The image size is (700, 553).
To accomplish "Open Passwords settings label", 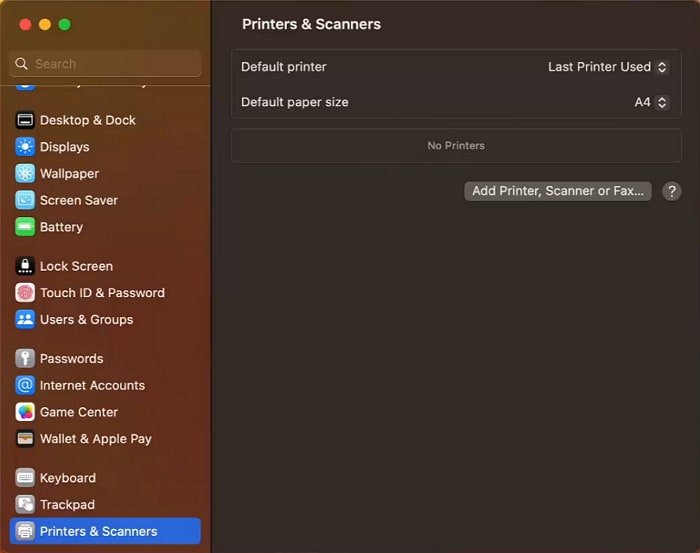I will 71,358.
